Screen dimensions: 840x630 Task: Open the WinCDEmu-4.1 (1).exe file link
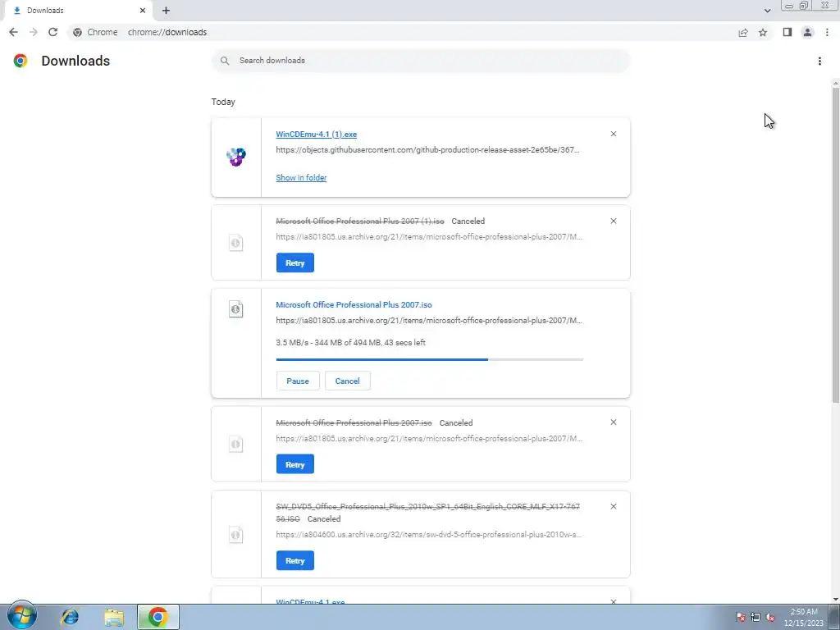coord(316,134)
